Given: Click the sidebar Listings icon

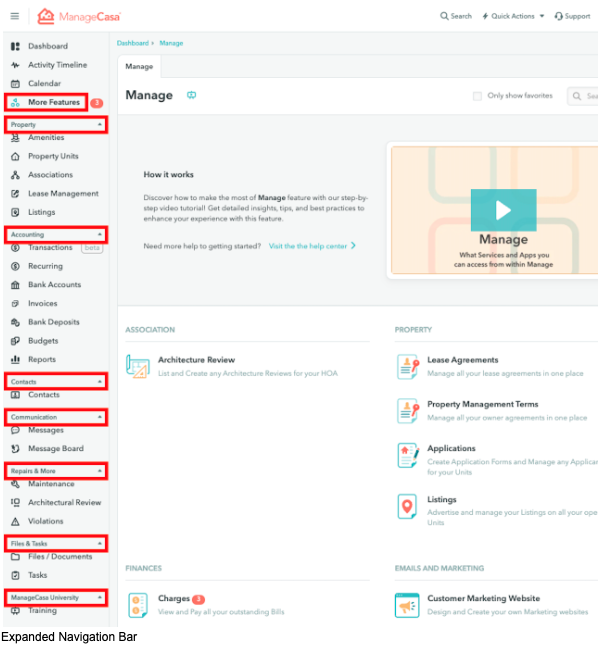Looking at the screenshot, I should click(15, 212).
